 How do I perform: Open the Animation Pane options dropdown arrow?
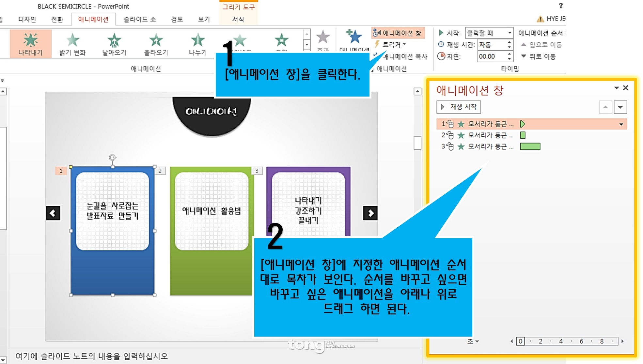click(617, 88)
